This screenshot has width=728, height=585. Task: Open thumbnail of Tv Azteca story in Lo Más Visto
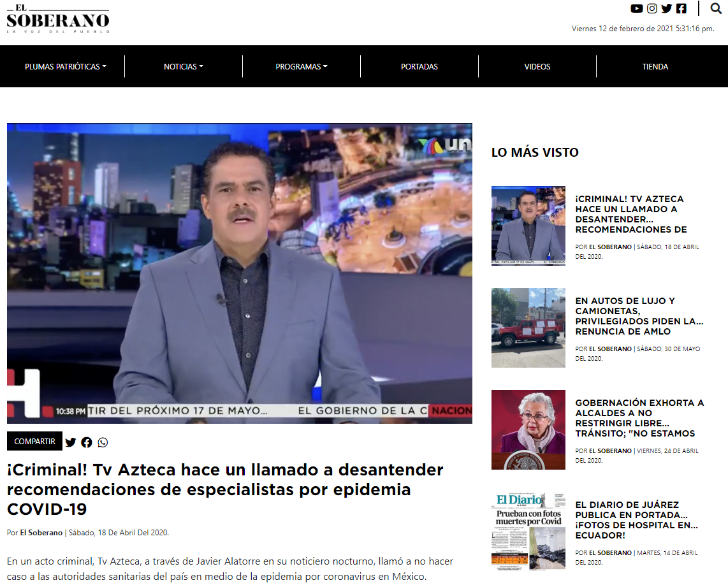(x=528, y=226)
